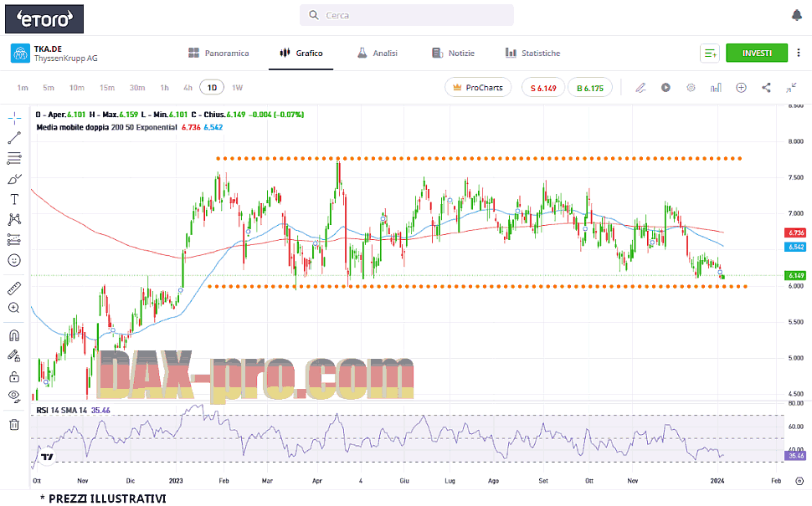Select the trend line drawing tool

(x=14, y=138)
